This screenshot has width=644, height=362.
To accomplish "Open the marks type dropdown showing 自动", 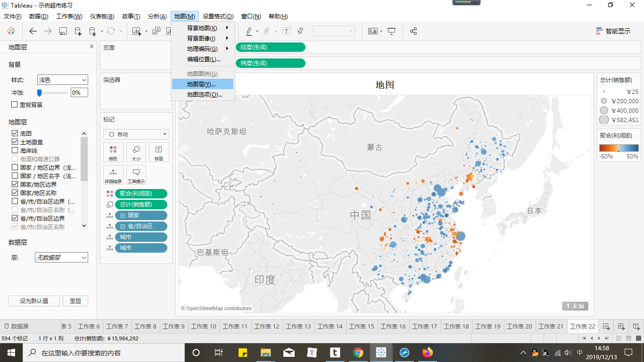I will point(136,134).
